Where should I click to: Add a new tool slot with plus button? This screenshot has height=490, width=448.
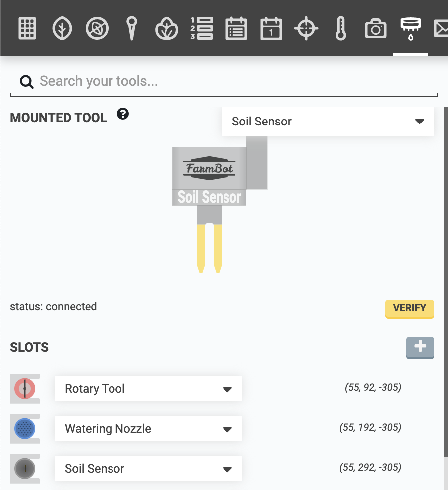[x=420, y=348]
